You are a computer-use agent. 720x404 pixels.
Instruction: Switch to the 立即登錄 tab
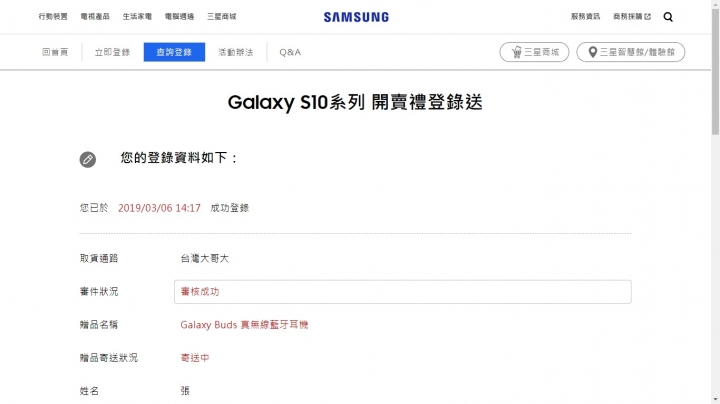pos(112,52)
